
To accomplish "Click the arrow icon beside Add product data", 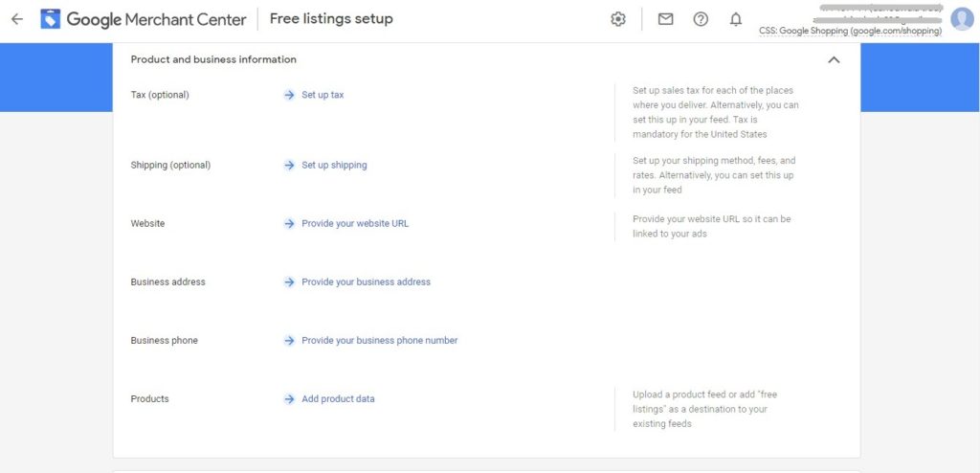I will click(289, 398).
